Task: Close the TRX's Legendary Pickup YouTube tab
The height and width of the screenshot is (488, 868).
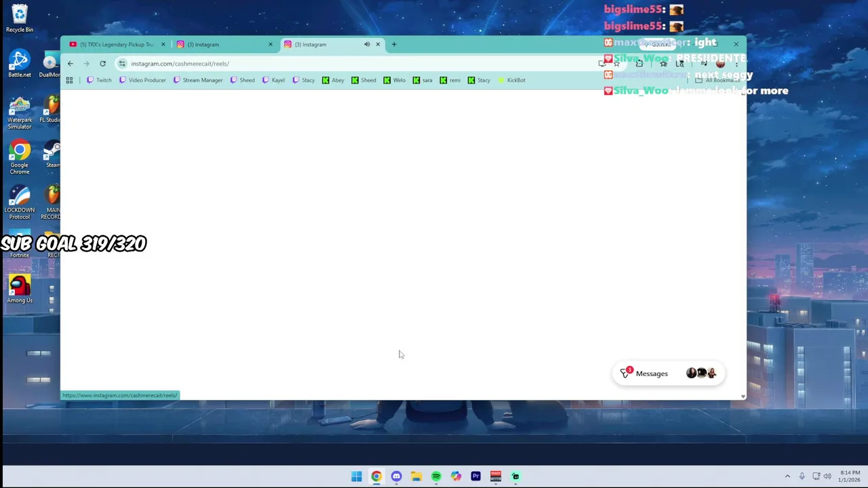Action: click(x=163, y=45)
